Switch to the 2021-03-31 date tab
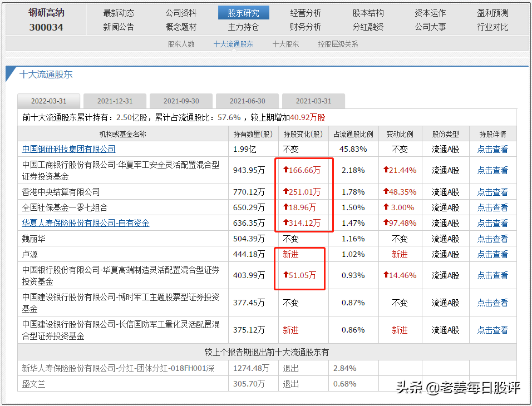Screen dimensions: 532x406 313,101
